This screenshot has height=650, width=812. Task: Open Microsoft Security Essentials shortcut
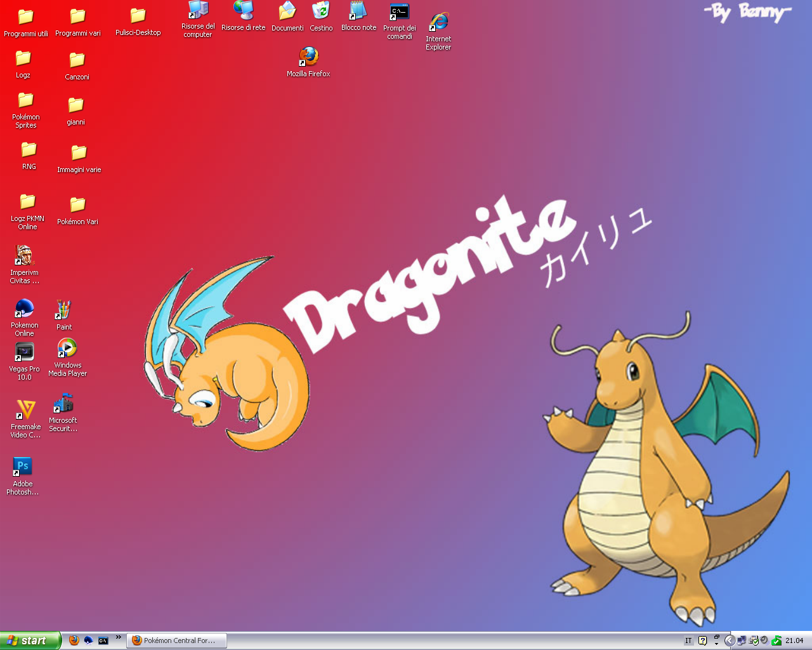click(x=63, y=413)
